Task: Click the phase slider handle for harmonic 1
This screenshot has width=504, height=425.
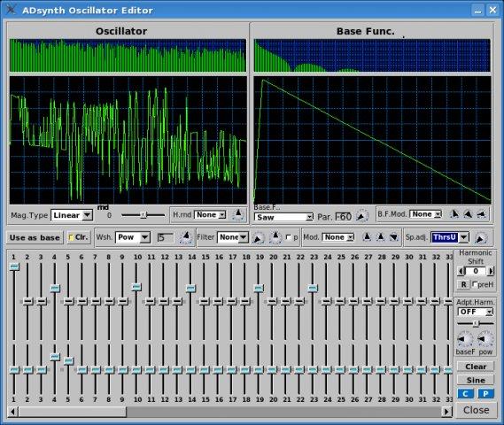Action: pos(14,370)
